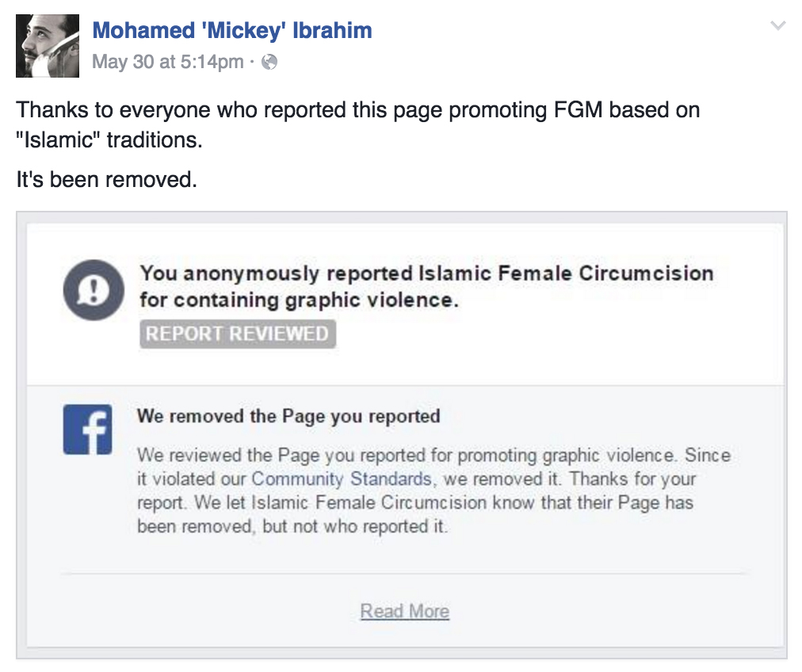The width and height of the screenshot is (802, 672).
Task: Click the blue Facebook logo icon
Action: coord(87,429)
